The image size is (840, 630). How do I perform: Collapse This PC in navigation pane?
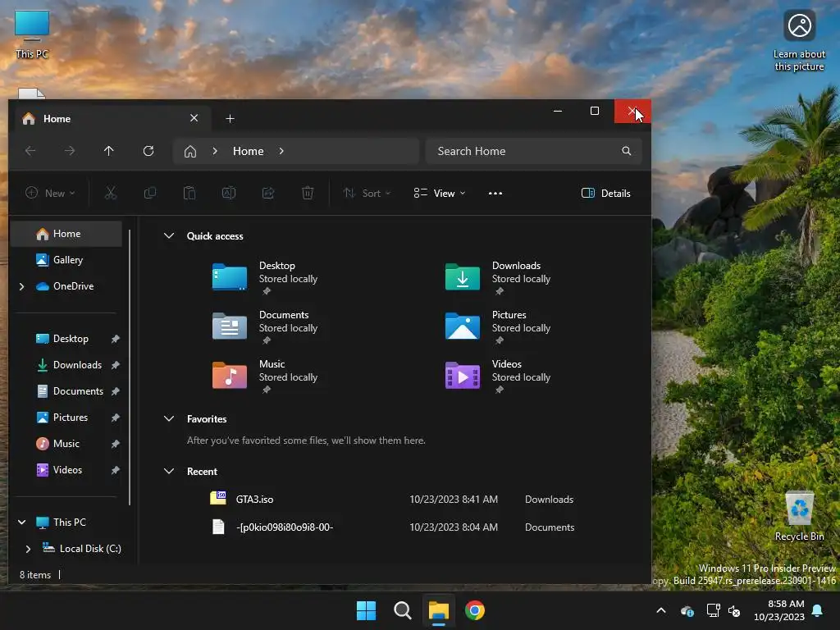21,523
